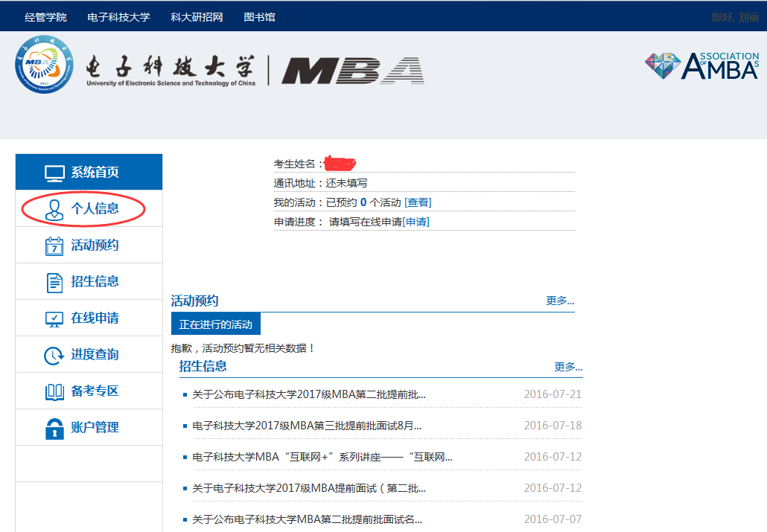Open 备考专区 sidebar menu item

89,391
